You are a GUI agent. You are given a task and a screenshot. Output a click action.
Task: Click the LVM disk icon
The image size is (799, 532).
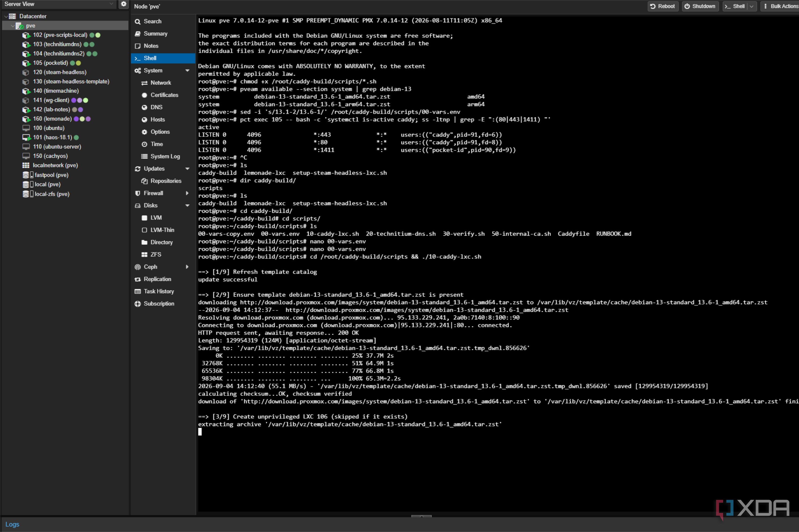point(144,218)
